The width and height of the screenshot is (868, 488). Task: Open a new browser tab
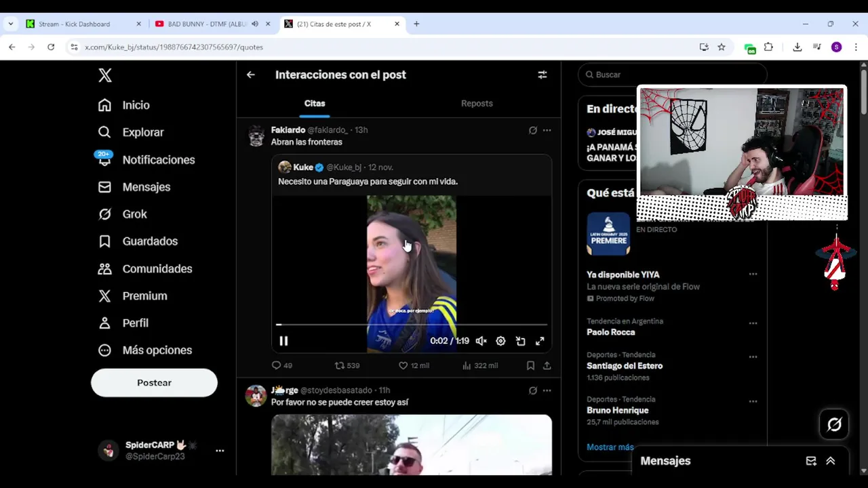416,24
